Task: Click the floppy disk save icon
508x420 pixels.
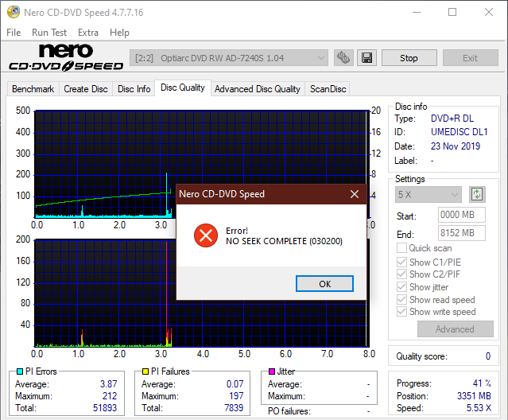Action: point(366,58)
